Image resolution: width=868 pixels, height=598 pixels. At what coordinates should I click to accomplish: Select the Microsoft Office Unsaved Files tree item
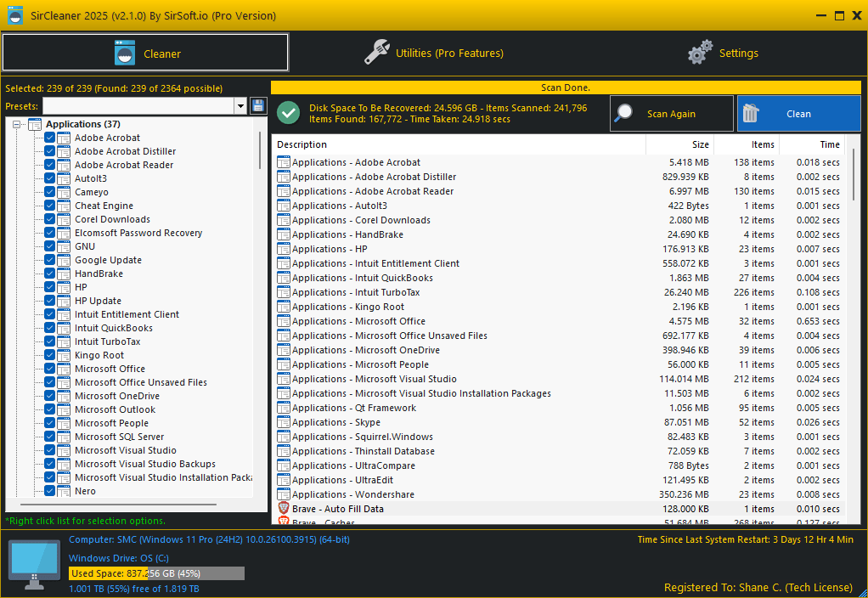pos(141,382)
